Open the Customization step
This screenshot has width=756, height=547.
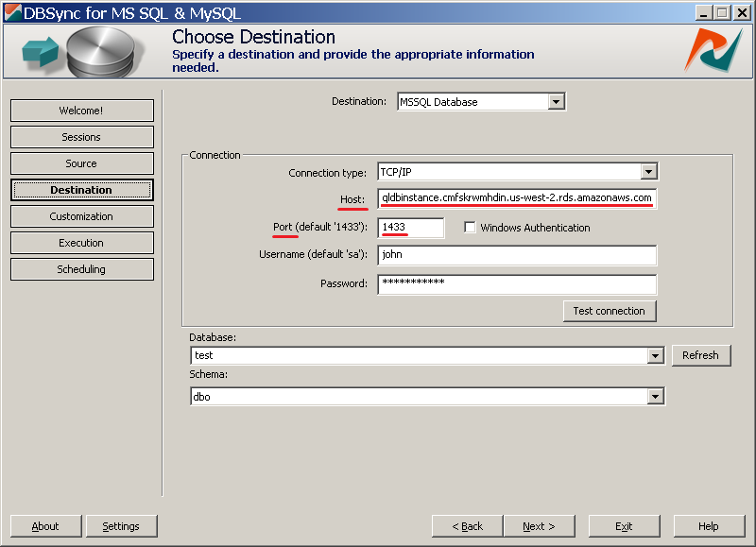pos(81,216)
